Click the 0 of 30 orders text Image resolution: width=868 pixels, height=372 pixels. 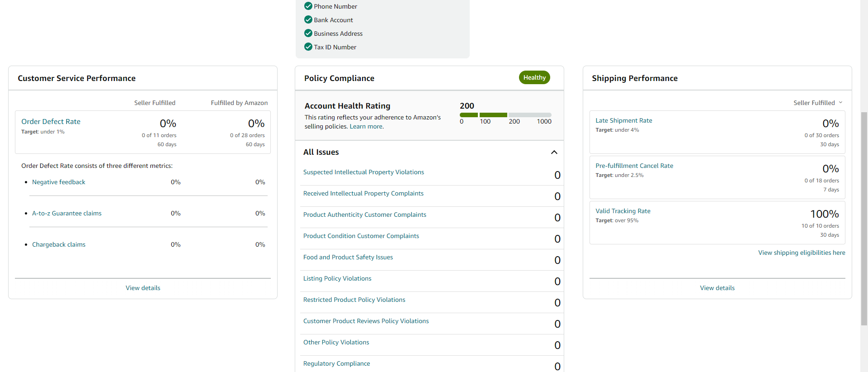821,135
